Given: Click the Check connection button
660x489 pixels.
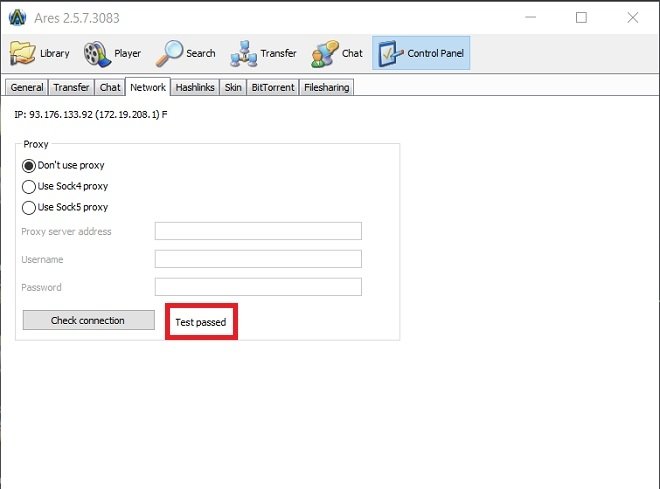Looking at the screenshot, I should (88, 320).
